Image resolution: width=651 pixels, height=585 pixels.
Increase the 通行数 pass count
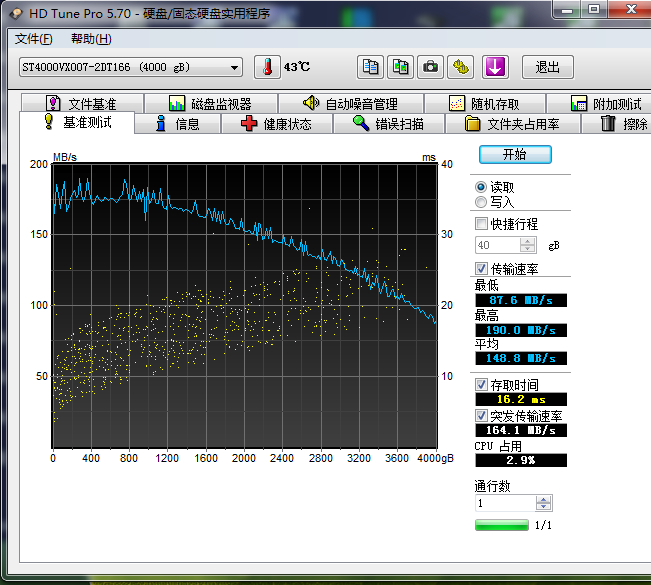[x=543, y=499]
